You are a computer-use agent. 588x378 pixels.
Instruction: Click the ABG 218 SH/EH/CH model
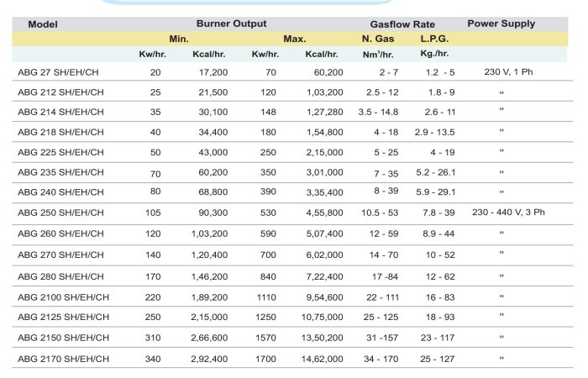[x=60, y=132]
